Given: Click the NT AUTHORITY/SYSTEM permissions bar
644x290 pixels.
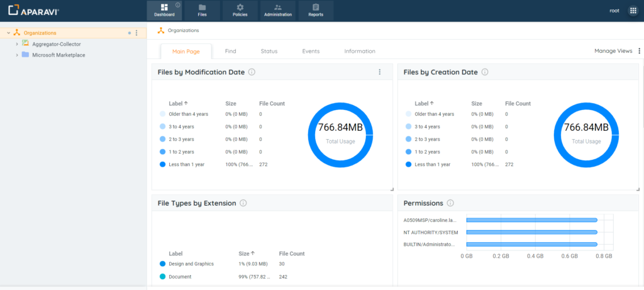Looking at the screenshot, I should [x=532, y=233].
